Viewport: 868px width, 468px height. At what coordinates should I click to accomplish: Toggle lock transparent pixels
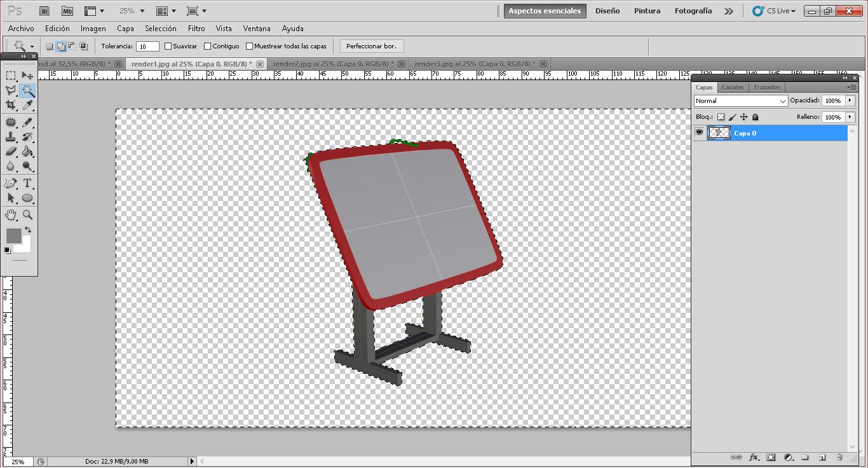pos(721,117)
